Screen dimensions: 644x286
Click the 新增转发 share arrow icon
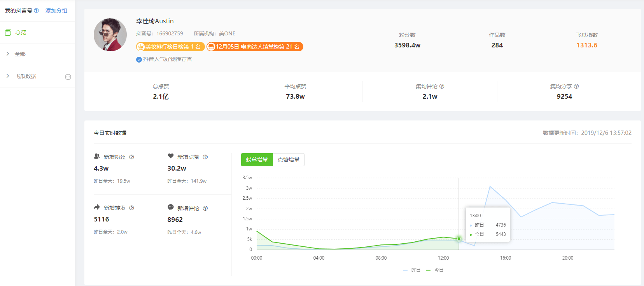tap(97, 207)
